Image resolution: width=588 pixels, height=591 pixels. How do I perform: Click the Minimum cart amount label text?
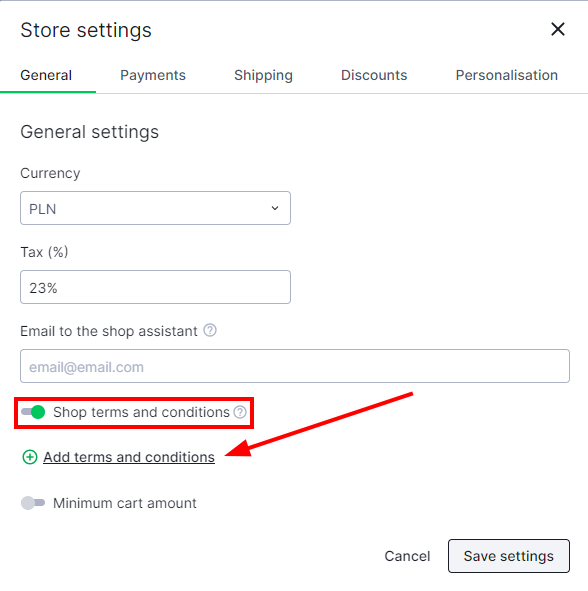point(125,503)
